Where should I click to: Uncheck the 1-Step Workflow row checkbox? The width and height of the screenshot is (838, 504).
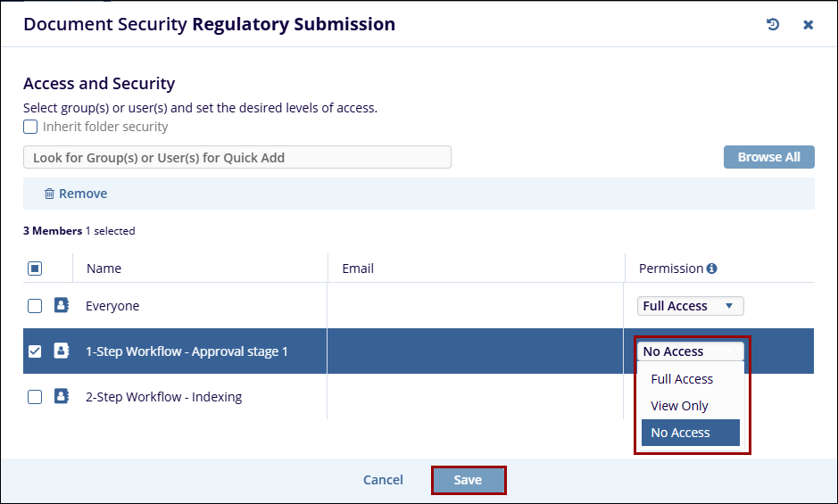[x=35, y=351]
